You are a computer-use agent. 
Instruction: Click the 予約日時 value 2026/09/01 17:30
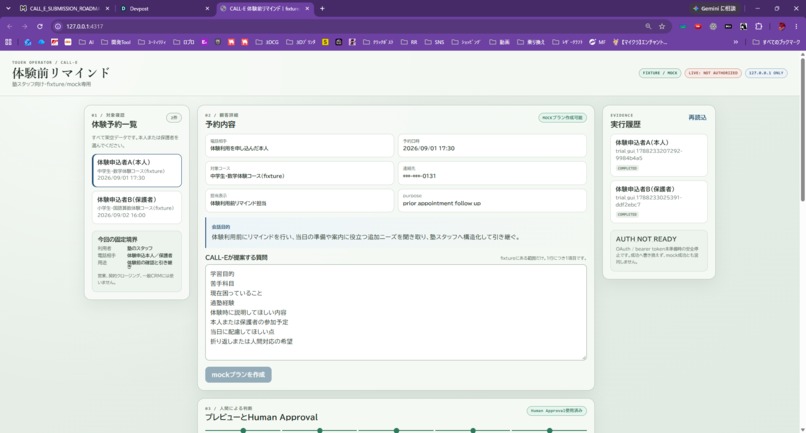(429, 148)
